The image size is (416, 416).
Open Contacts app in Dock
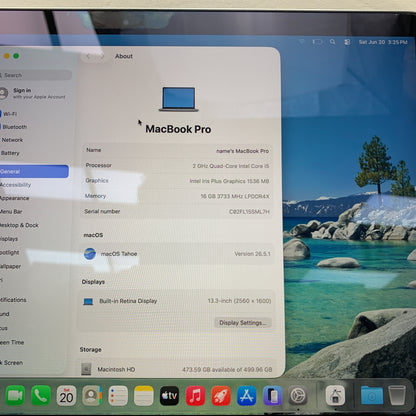[92, 395]
